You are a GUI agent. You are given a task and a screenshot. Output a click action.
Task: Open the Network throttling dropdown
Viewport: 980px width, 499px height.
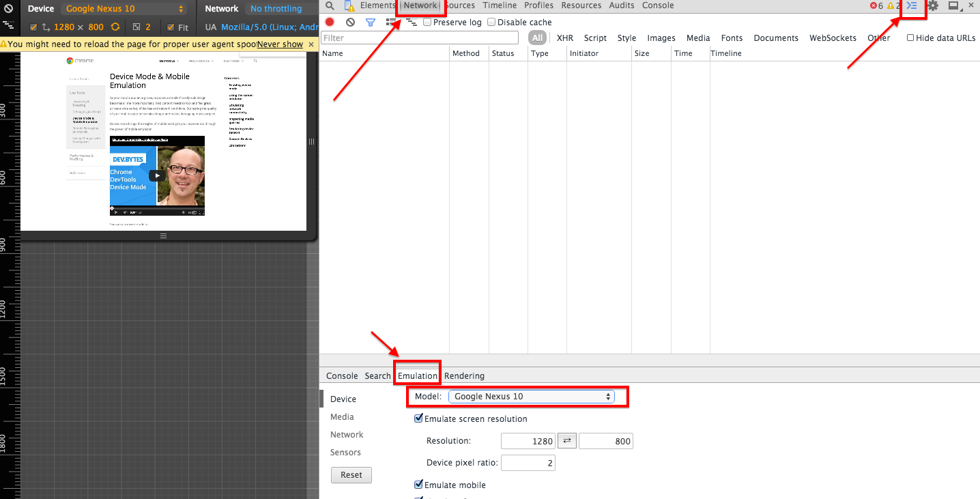pyautogui.click(x=282, y=9)
